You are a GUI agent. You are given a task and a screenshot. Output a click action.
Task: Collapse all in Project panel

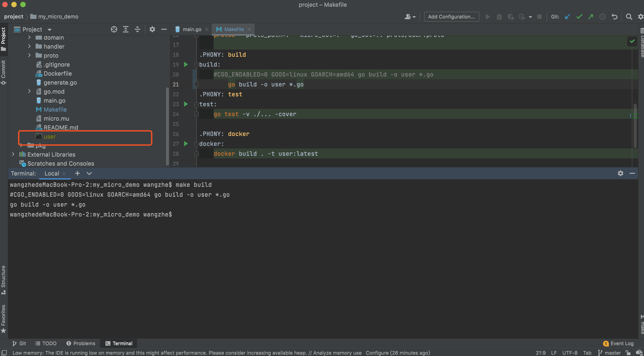point(137,29)
